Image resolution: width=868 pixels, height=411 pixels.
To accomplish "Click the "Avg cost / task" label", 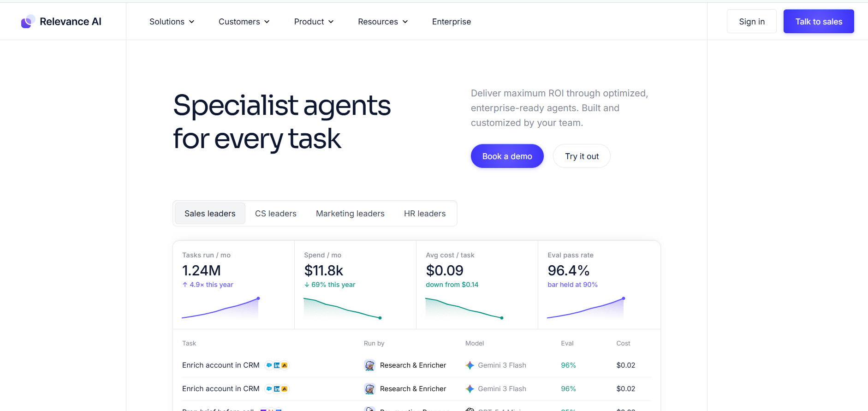I will (450, 255).
